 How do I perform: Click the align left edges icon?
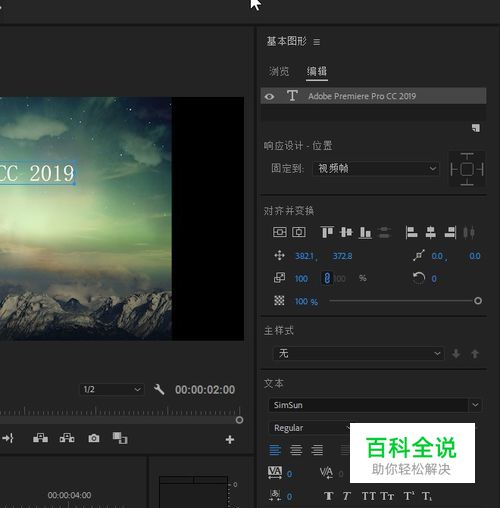[411, 232]
